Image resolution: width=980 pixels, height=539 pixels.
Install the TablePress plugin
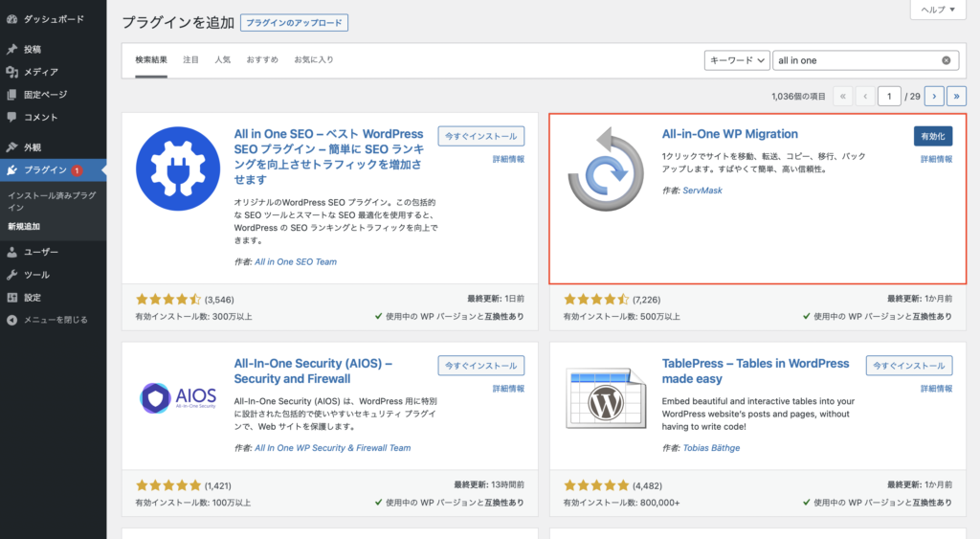[x=909, y=366]
